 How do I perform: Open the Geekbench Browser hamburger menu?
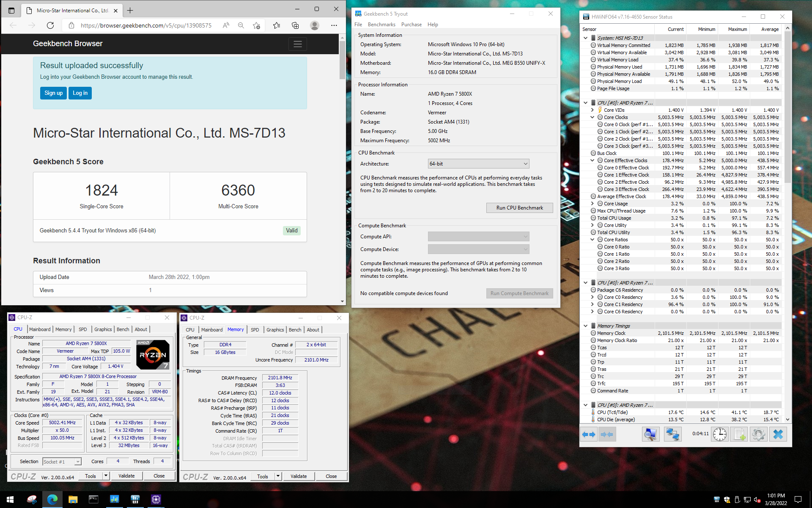pos(298,44)
